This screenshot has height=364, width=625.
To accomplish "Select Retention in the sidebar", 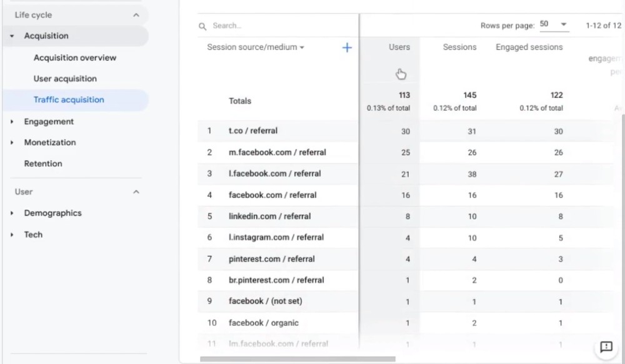I will click(x=43, y=163).
